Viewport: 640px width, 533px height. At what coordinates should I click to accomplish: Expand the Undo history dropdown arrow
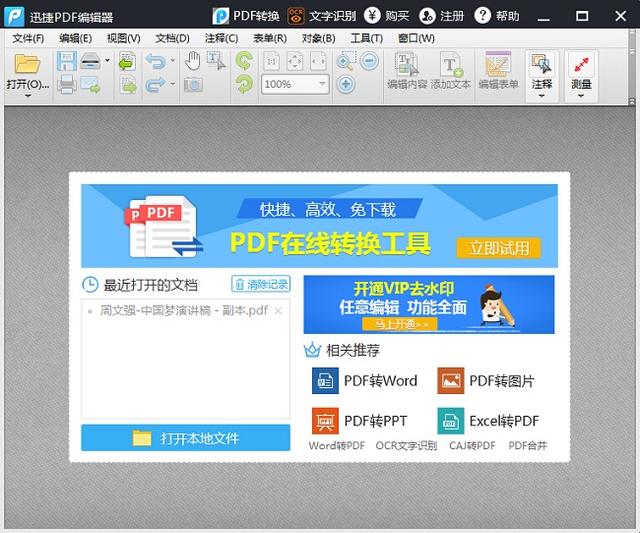[173, 61]
